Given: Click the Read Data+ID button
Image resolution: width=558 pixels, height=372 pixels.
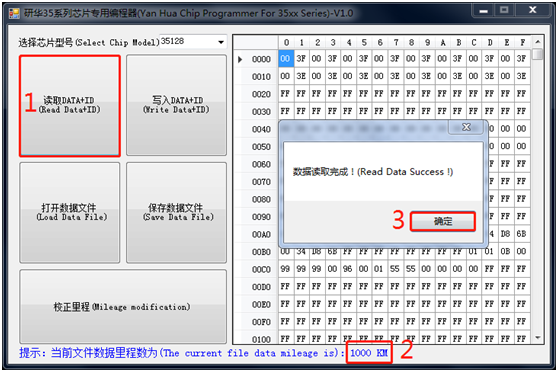Looking at the screenshot, I should pyautogui.click(x=70, y=106).
